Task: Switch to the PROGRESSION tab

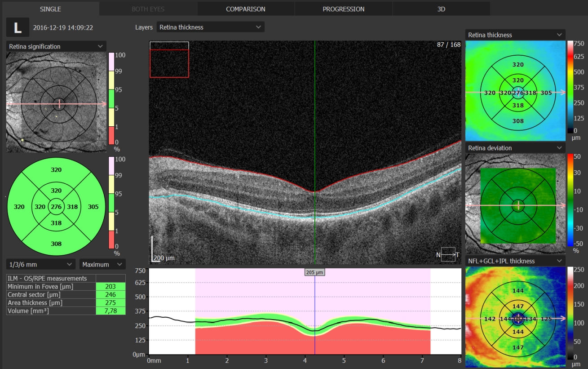Action: (x=343, y=9)
